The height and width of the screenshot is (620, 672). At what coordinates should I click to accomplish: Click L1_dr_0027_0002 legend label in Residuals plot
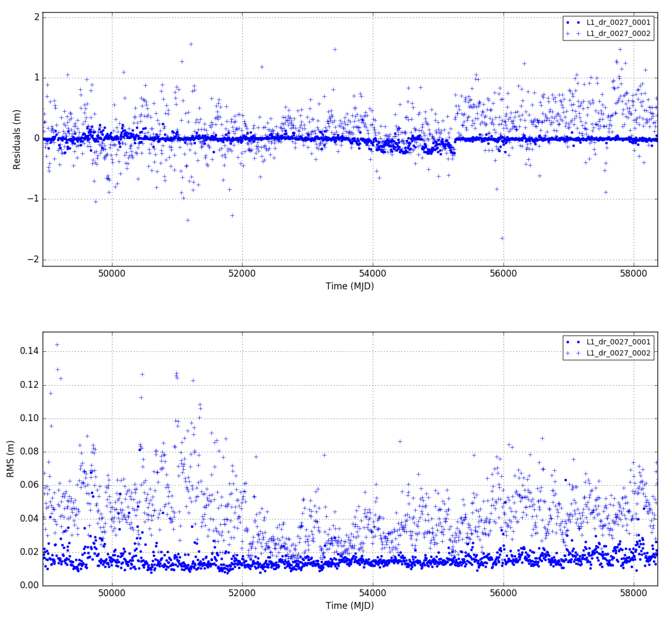[x=618, y=34]
